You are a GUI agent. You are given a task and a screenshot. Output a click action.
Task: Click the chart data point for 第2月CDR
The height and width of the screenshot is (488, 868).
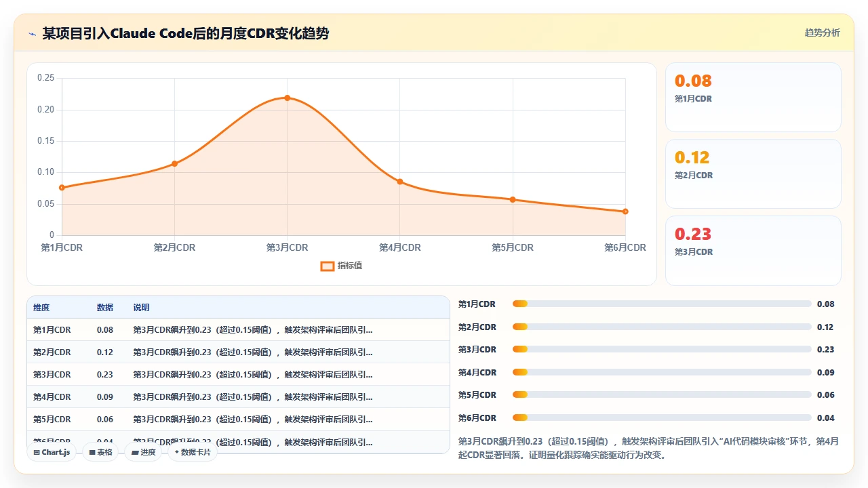(x=174, y=163)
